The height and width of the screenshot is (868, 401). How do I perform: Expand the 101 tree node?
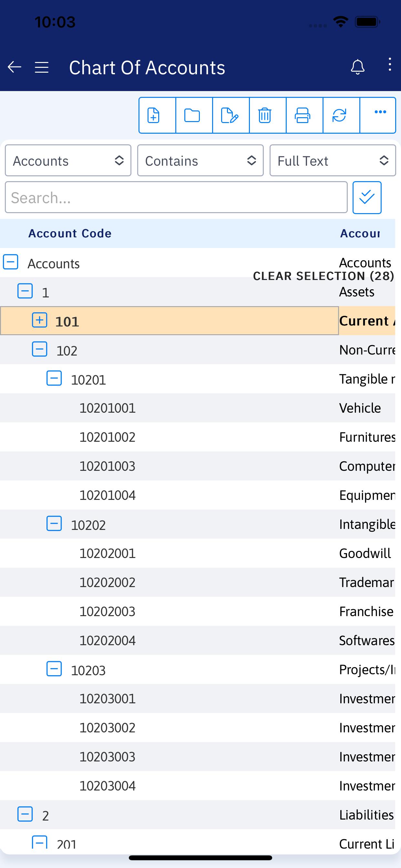[39, 320]
